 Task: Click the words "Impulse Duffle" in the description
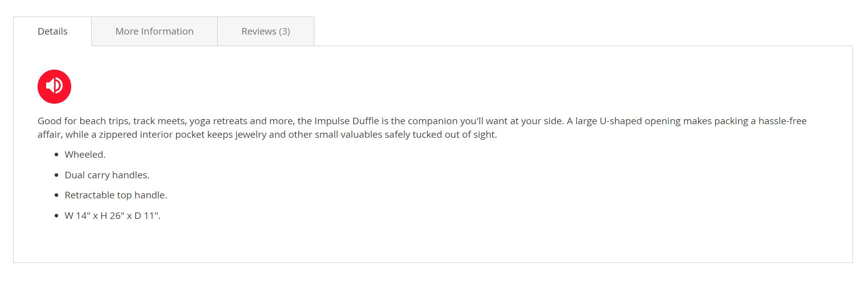[x=346, y=121]
